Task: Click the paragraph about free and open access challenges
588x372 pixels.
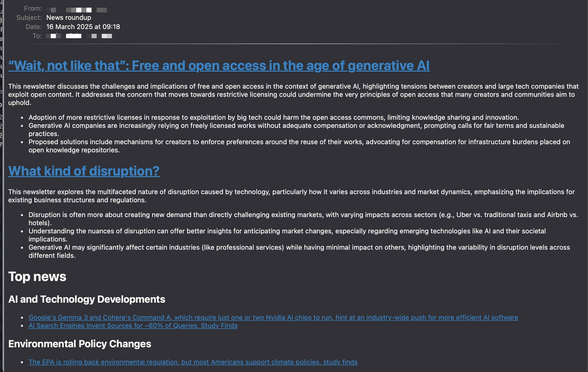Action: [293, 95]
